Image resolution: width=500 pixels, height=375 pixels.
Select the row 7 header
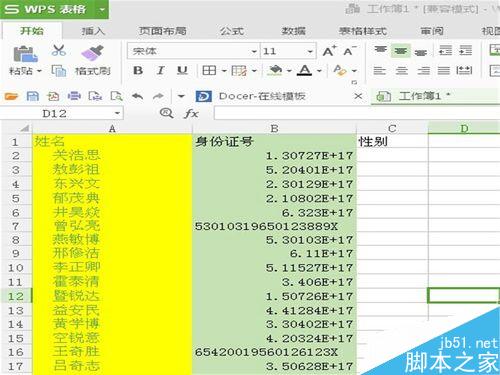click(16, 226)
